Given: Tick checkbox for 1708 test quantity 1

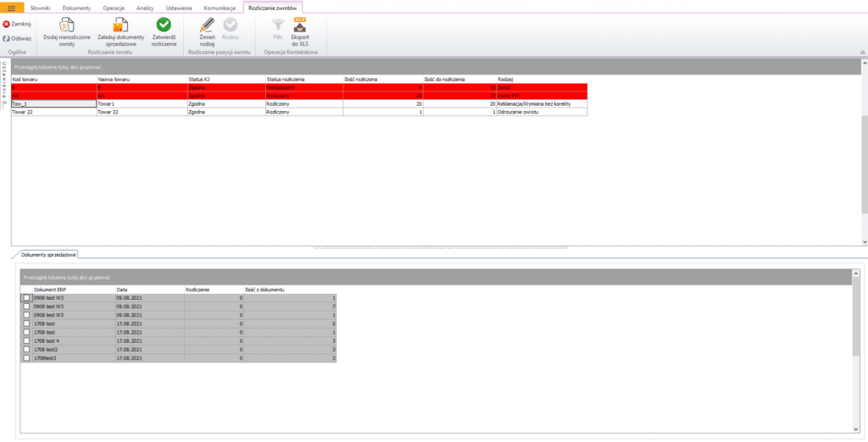Looking at the screenshot, I should tap(26, 332).
